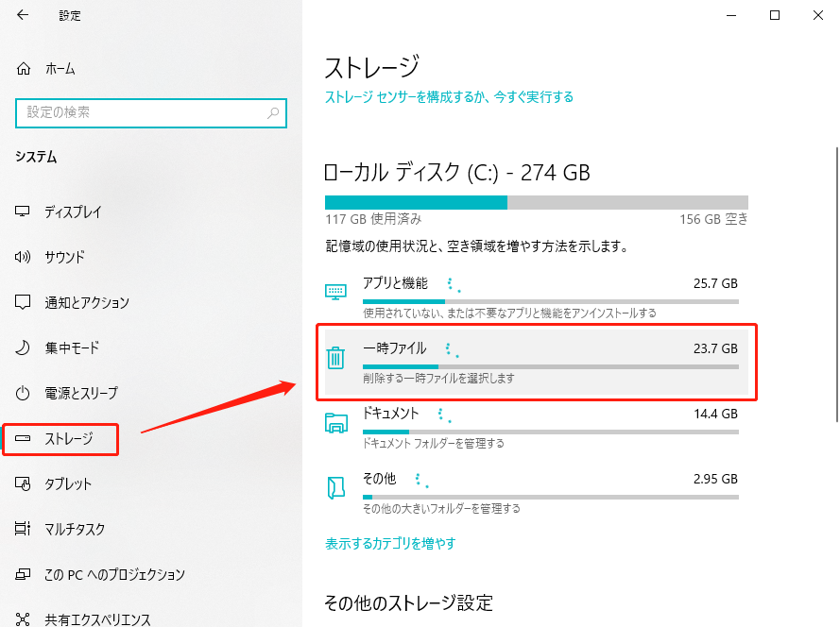The height and width of the screenshot is (627, 840).
Task: Open the ドキュメント storage category
Action: 537,427
